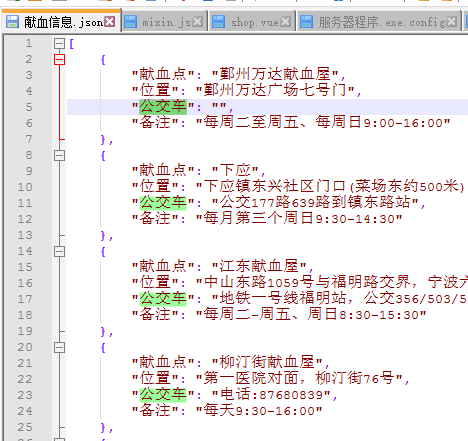Click the closing brace on line 7

[103, 139]
